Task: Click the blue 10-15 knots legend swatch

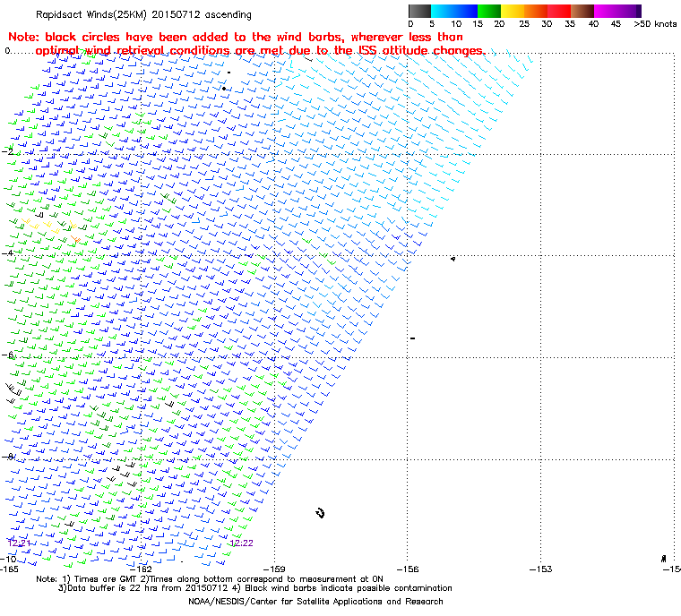Action: 466,11
